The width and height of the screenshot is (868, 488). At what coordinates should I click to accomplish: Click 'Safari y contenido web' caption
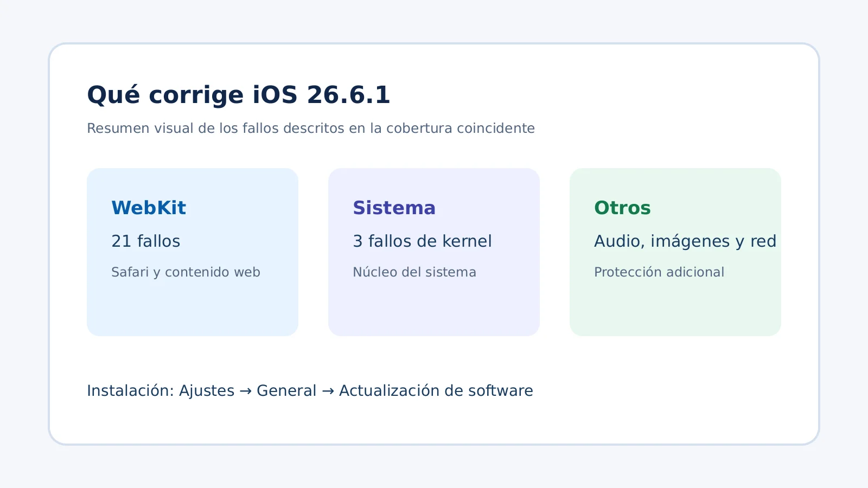(186, 272)
